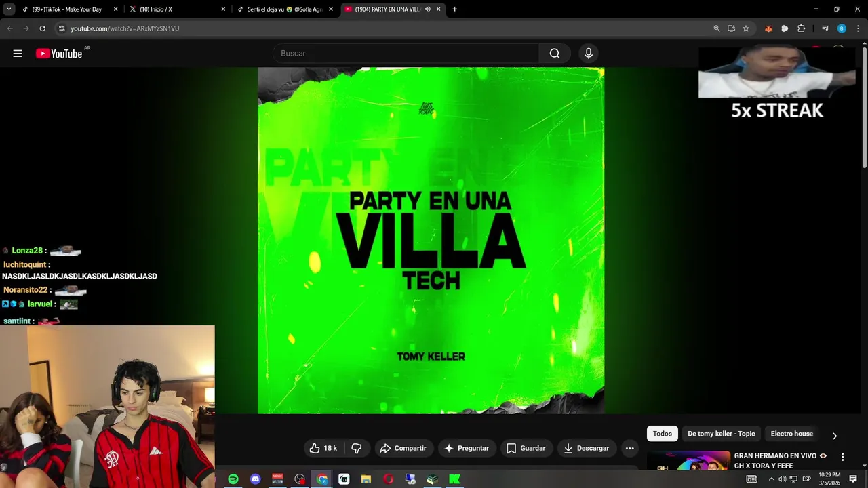Reload the page in browser toolbar

pyautogui.click(x=42, y=28)
